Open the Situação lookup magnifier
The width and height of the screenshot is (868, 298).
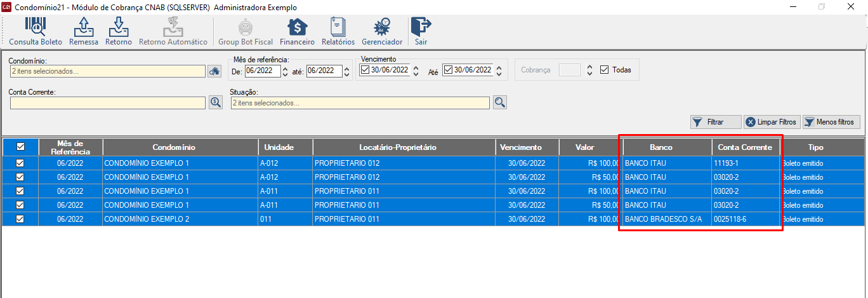499,102
